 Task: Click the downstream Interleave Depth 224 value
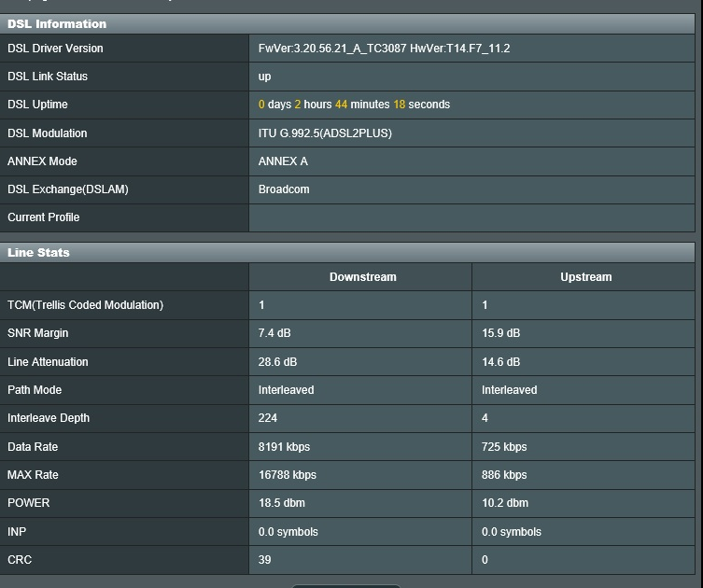tap(268, 418)
